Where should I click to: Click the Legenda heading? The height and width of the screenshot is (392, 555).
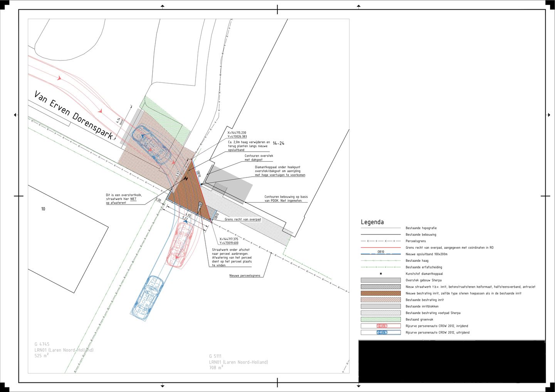[x=372, y=222]
